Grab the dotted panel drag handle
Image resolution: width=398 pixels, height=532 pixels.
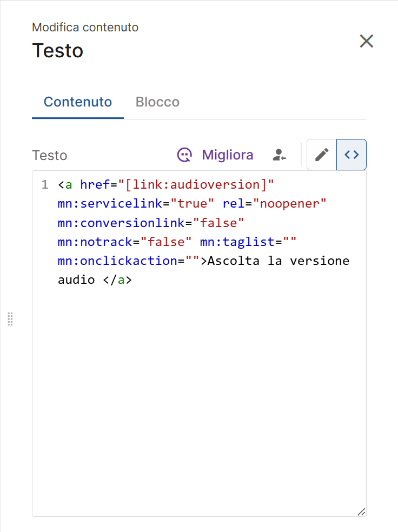[10, 319]
